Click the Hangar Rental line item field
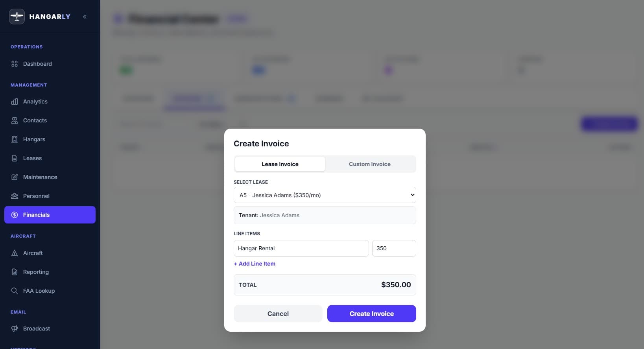 coord(301,248)
